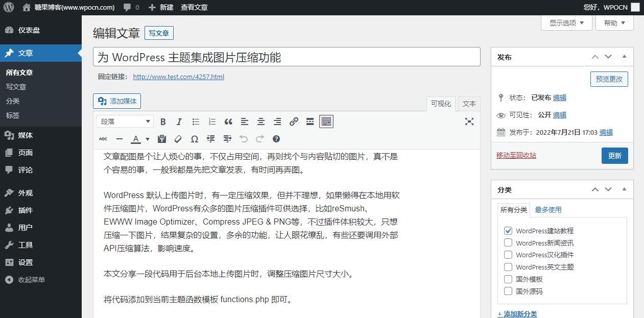Open the 评论 sidebar menu

pyautogui.click(x=41, y=170)
